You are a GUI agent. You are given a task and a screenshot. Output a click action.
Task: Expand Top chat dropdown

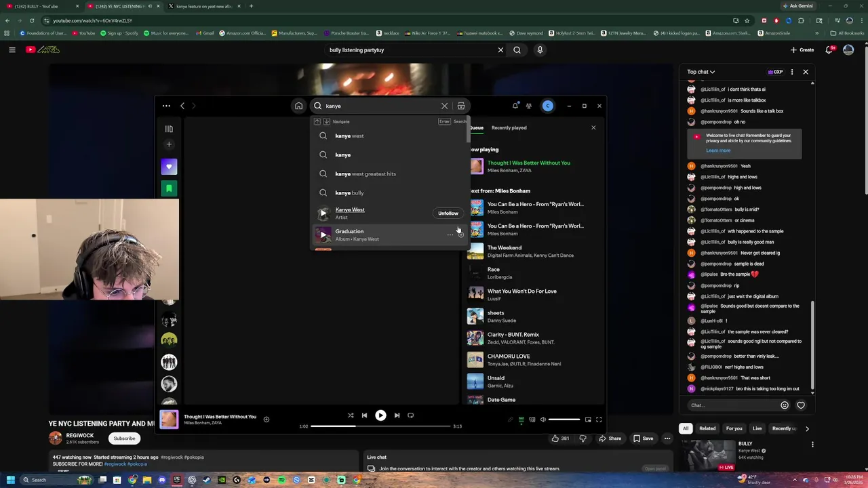701,71
